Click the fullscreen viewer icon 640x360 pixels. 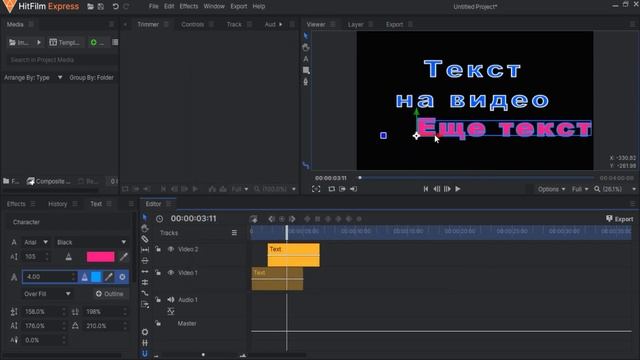click(x=316, y=189)
